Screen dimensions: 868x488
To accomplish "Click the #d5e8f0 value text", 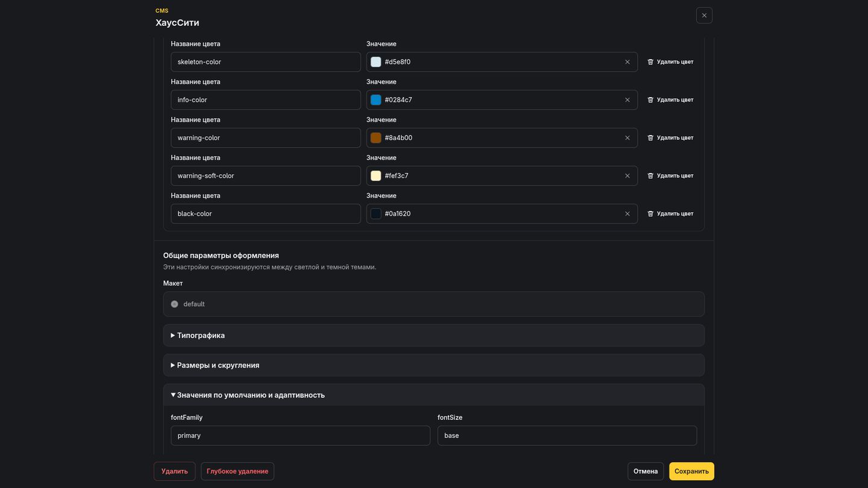I will (x=398, y=62).
